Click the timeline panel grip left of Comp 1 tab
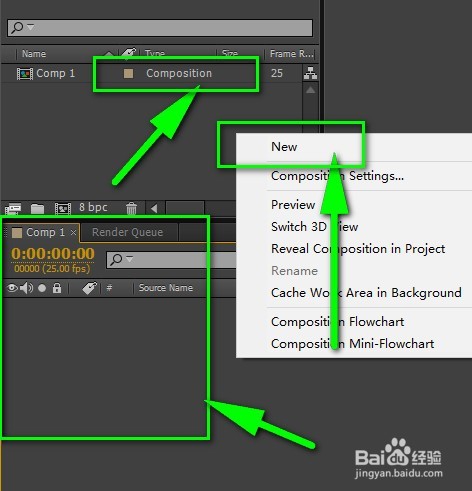Image resolution: width=472 pixels, height=491 pixels. (x=5, y=232)
